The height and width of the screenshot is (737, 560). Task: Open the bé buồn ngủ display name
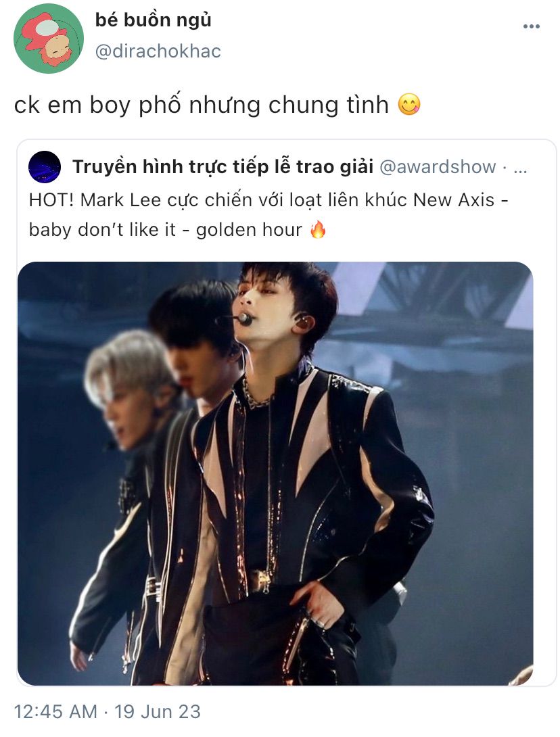click(154, 20)
